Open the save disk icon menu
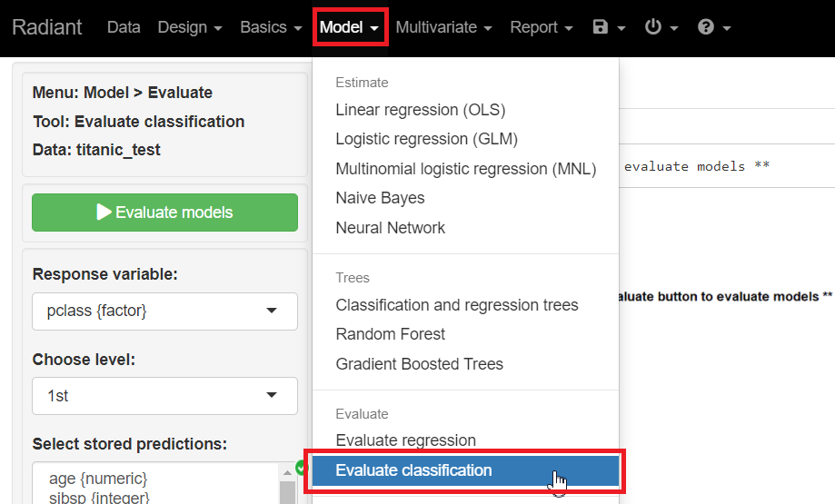This screenshot has height=504, width=835. (608, 27)
